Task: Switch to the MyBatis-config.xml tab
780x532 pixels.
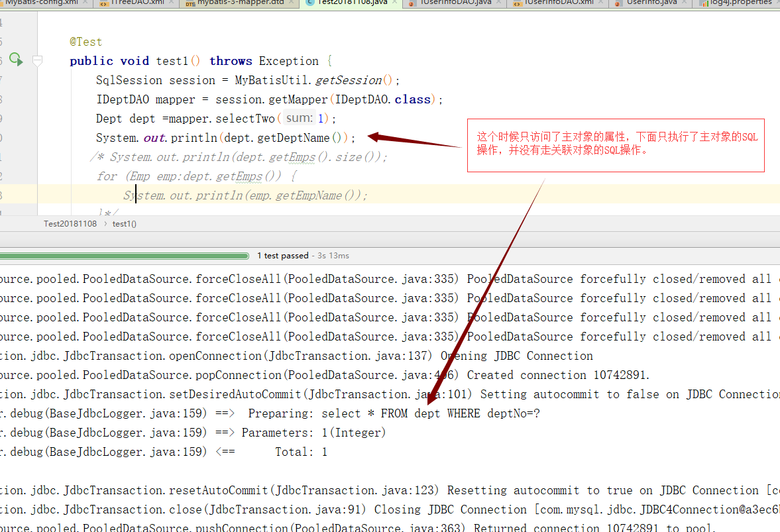Action: pos(41,3)
